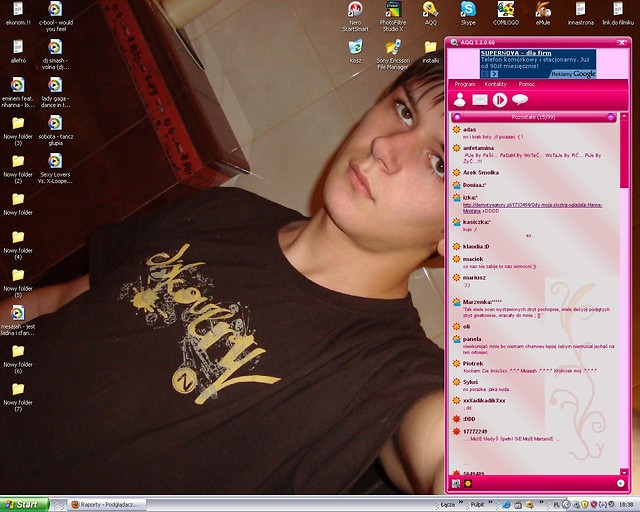The height and width of the screenshot is (512, 640).
Task: Click the circular play icon in AQQ toolbar
Action: [500, 100]
